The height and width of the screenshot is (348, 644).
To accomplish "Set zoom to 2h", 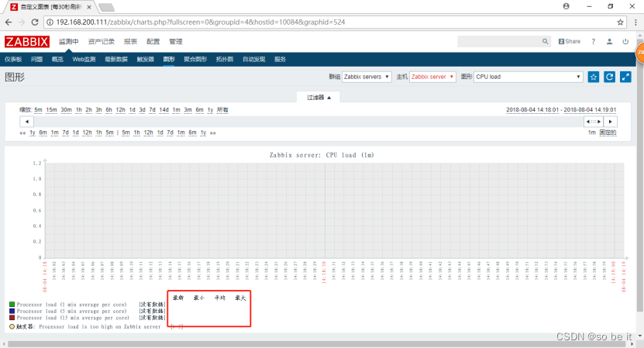I will click(x=88, y=110).
